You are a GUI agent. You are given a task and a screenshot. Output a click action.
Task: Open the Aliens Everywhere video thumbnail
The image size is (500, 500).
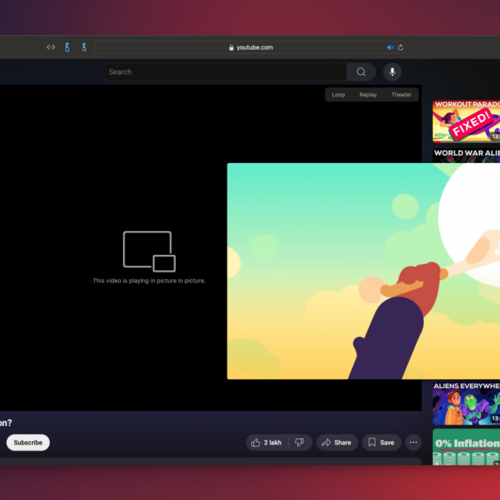click(466, 403)
